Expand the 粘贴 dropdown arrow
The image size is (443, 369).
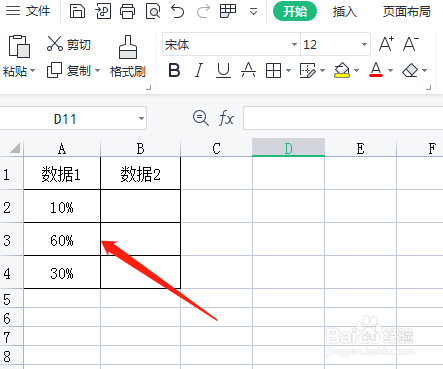click(33, 70)
